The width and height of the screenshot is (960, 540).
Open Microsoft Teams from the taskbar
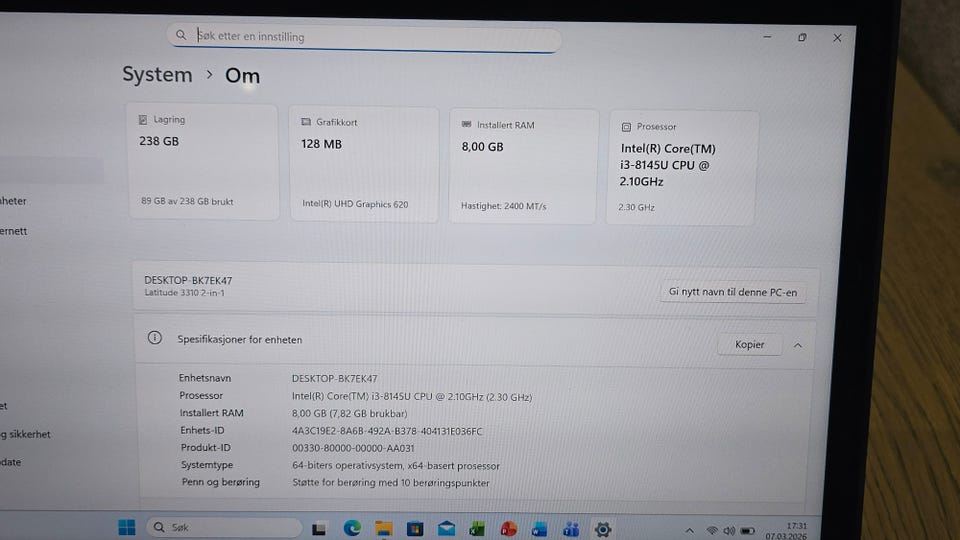[571, 530]
